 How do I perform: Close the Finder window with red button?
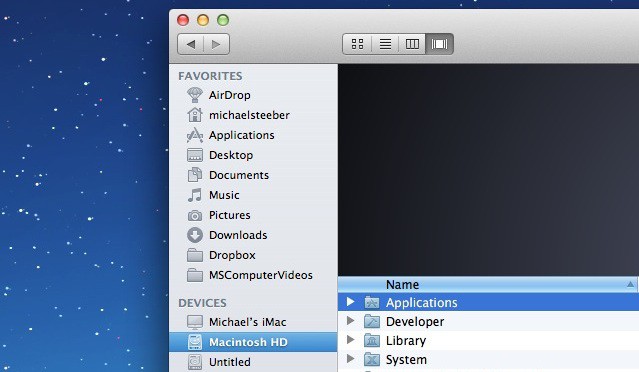coord(183,20)
